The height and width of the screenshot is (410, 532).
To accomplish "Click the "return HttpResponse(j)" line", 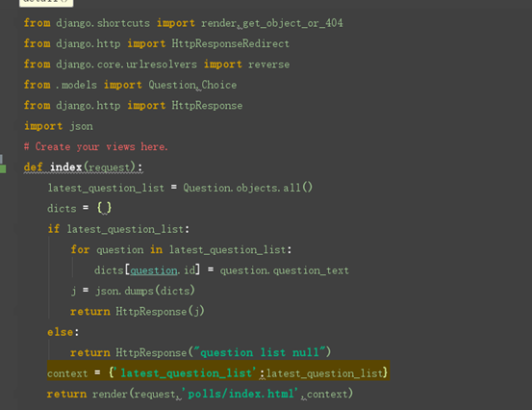I will click(x=138, y=312).
